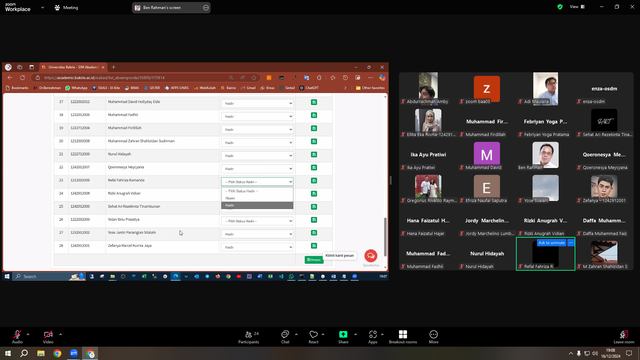
Task: Open status dropdown for Muhammad Fadhli
Action: coord(257,116)
